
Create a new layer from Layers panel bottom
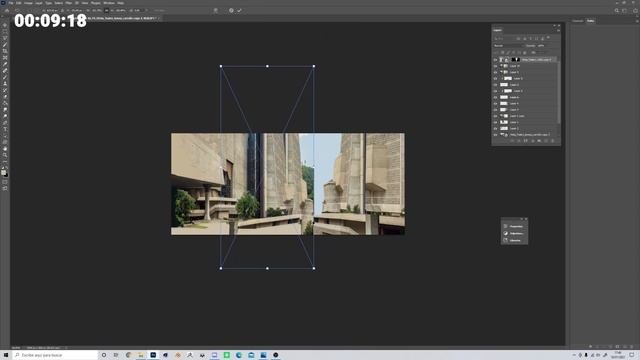[x=546, y=141]
